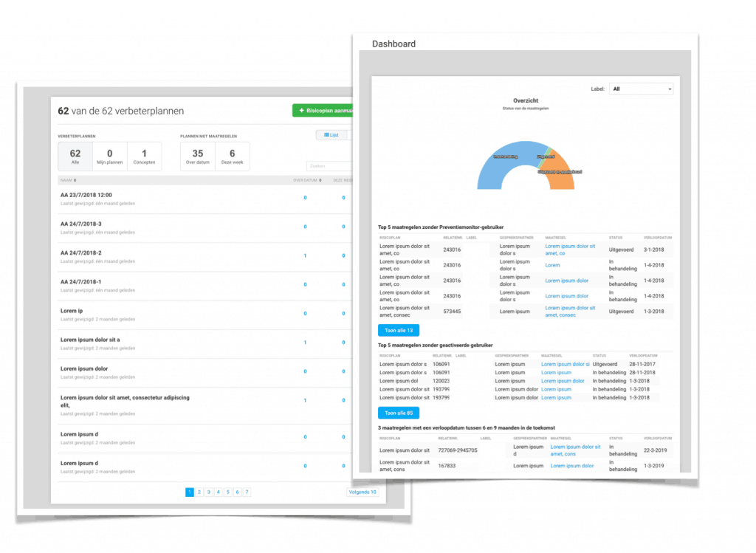Show plans due Deze week
The image size is (756, 553).
pos(232,157)
